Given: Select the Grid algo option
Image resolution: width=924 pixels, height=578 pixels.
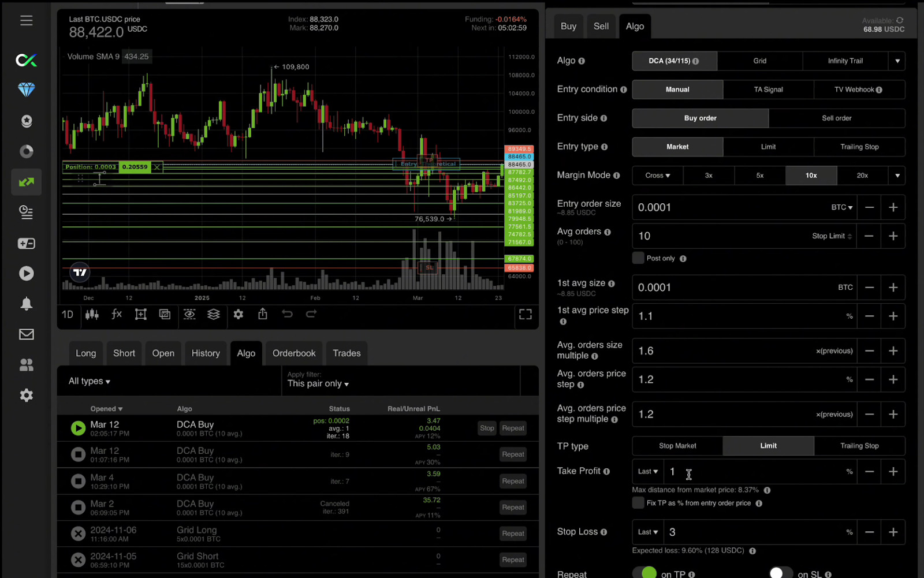Looking at the screenshot, I should click(x=759, y=61).
